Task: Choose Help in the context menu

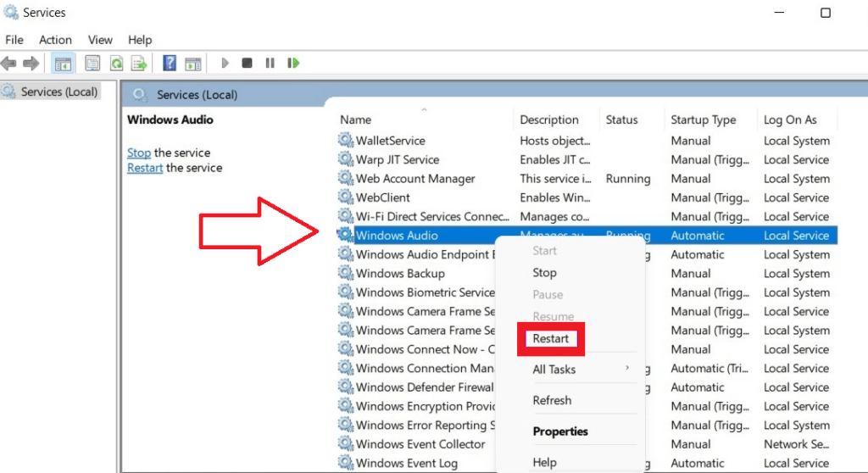Action: point(545,462)
